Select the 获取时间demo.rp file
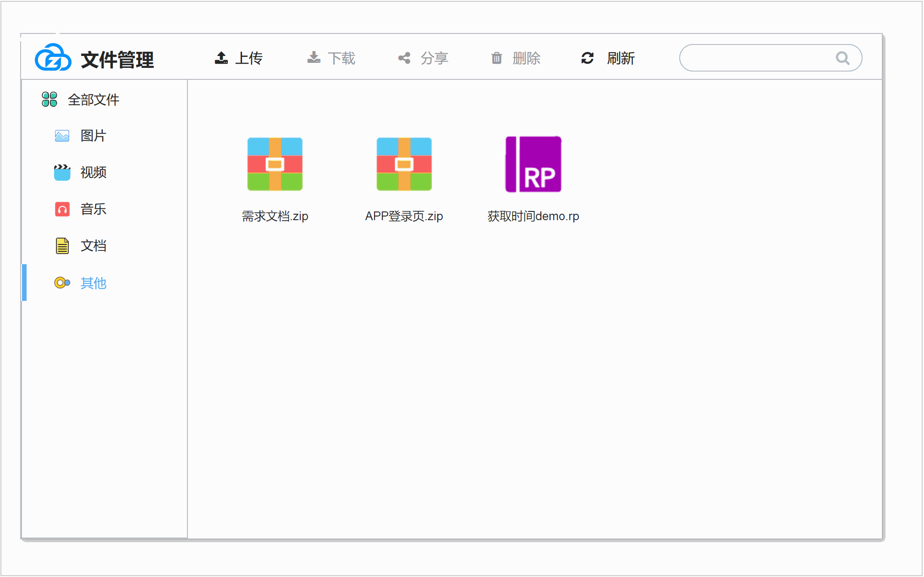The height and width of the screenshot is (577, 924). click(533, 164)
